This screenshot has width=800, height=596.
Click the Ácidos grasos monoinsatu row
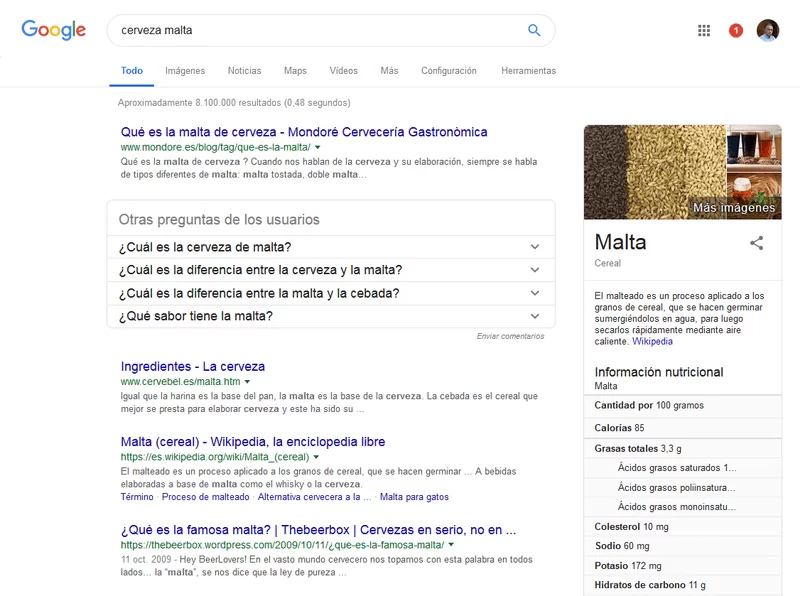[683, 507]
